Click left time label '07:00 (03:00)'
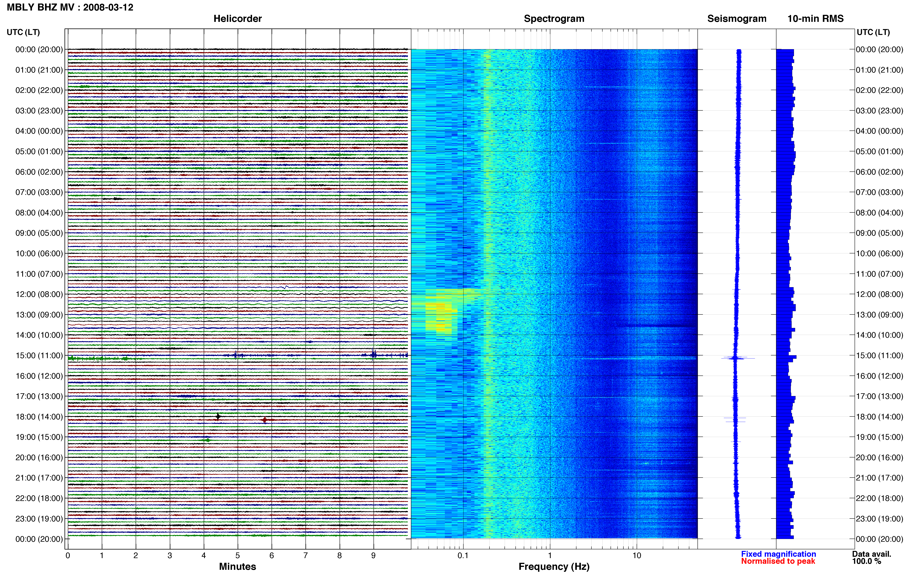Image resolution: width=924 pixels, height=578 pixels. [39, 192]
